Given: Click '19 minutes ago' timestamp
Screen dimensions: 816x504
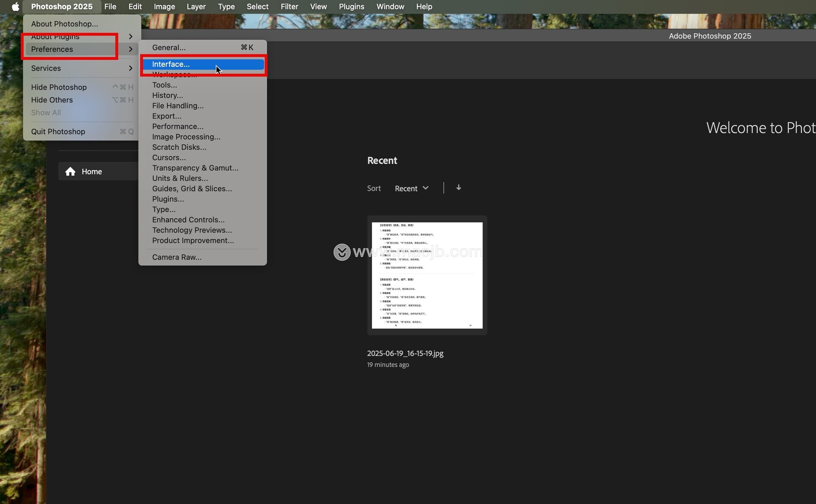Looking at the screenshot, I should pyautogui.click(x=388, y=365).
